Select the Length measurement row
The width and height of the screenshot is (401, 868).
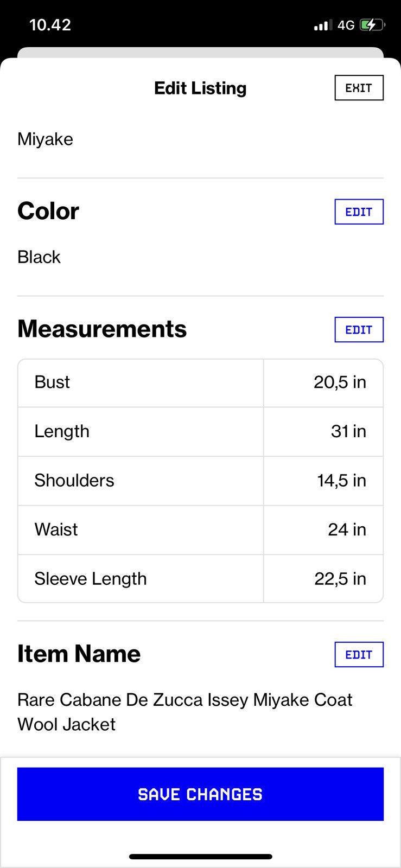200,432
